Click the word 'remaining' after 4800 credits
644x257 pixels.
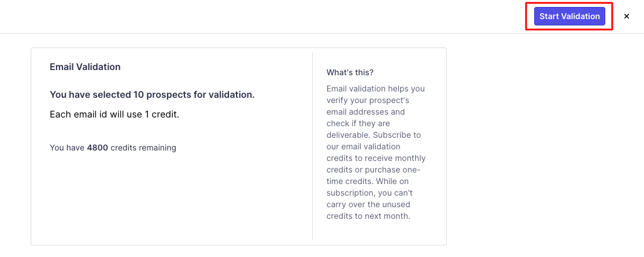point(157,148)
